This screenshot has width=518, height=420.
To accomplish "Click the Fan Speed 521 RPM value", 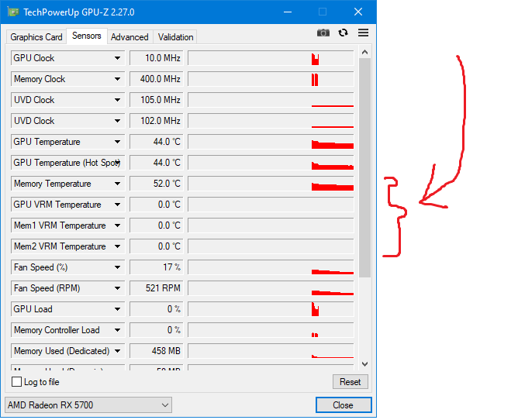I will coord(157,288).
